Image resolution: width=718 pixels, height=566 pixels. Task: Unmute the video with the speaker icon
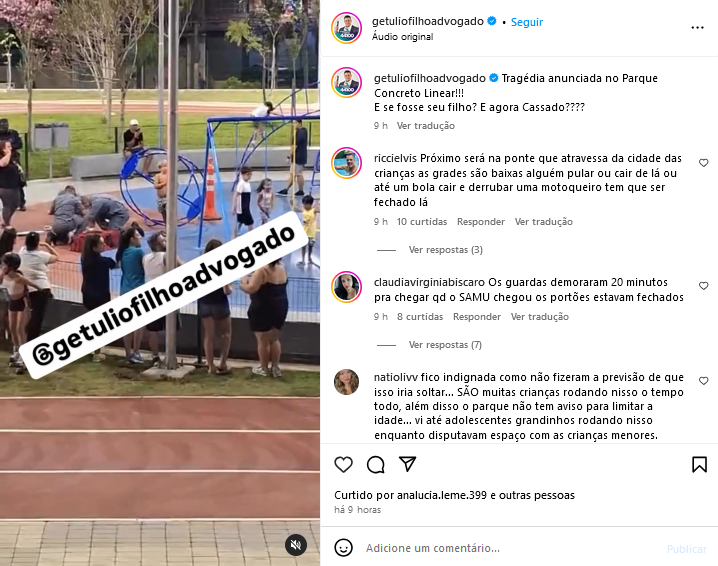pyautogui.click(x=296, y=544)
